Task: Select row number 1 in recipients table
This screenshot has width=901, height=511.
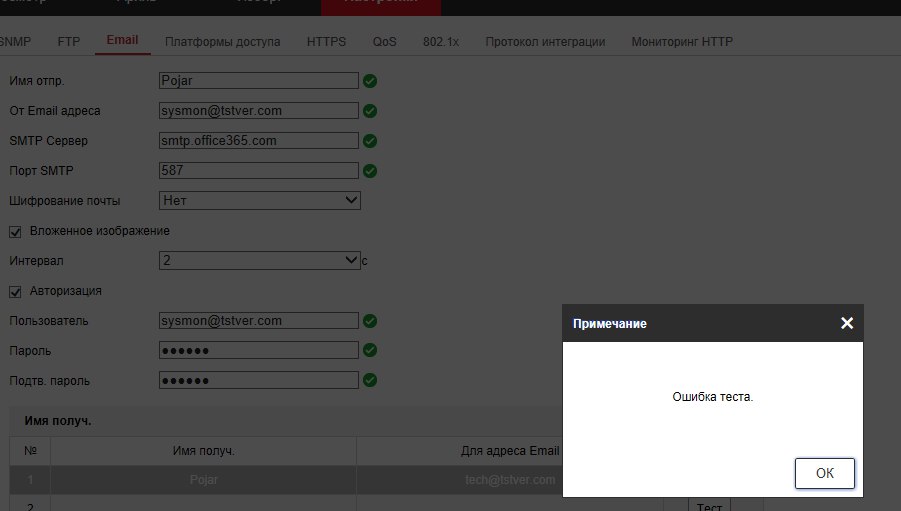Action: coord(30,480)
